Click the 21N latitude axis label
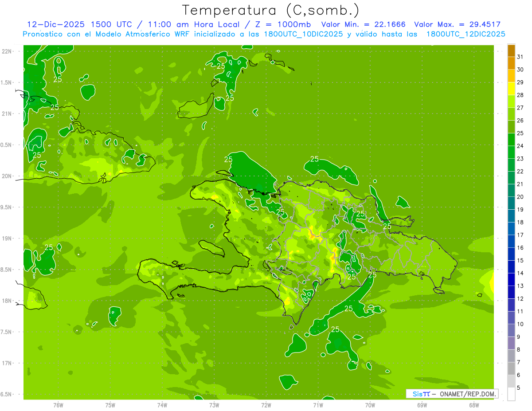This screenshot has width=532, height=411. (7, 114)
